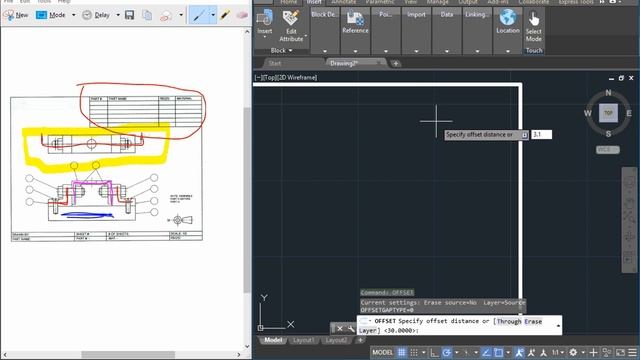Choose the Through option in command line
The image size is (640, 360).
click(x=509, y=321)
